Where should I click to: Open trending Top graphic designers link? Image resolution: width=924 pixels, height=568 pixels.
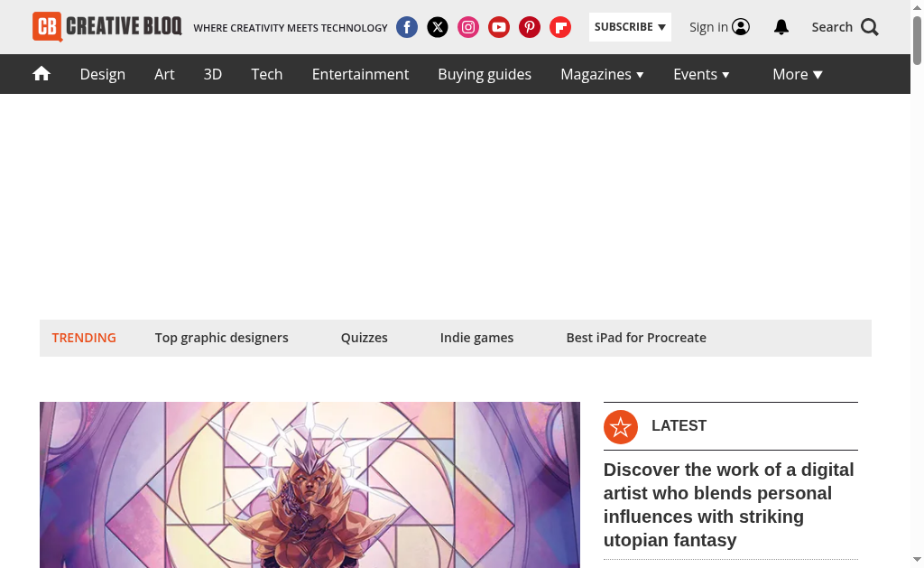[222, 338]
